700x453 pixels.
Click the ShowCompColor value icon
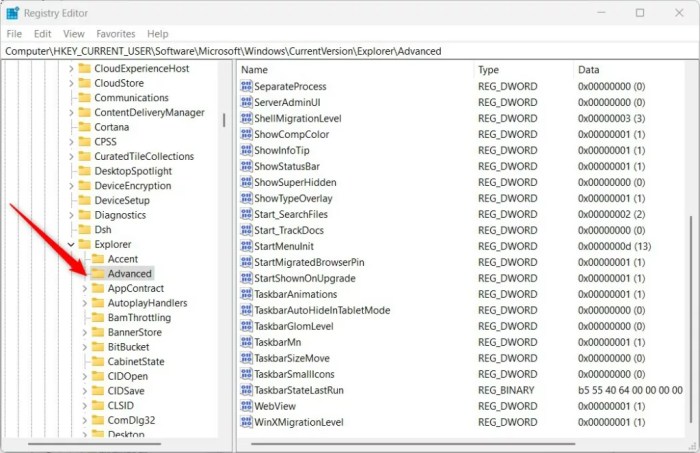(x=246, y=134)
